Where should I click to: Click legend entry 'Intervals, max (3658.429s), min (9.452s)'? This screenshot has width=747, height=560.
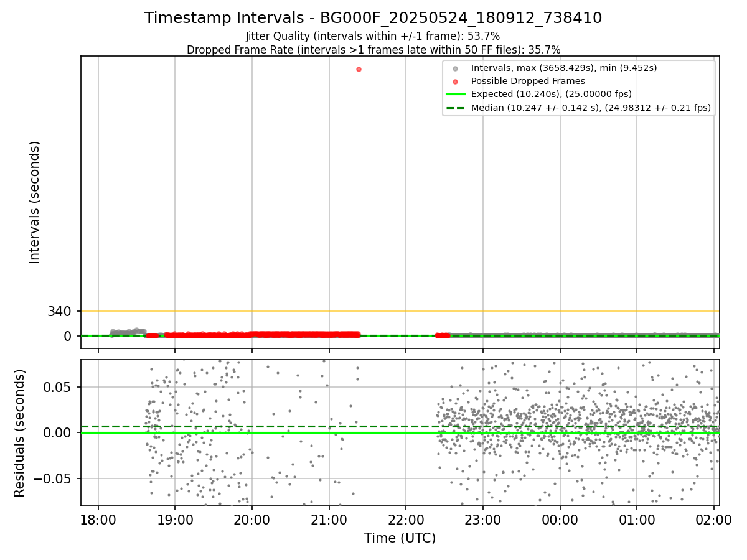pos(564,68)
